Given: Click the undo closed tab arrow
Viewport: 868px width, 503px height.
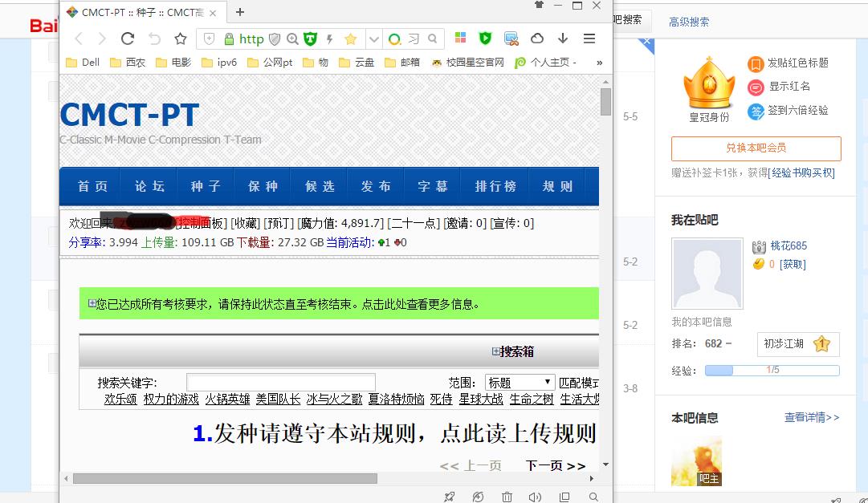Looking at the screenshot, I should point(154,39).
